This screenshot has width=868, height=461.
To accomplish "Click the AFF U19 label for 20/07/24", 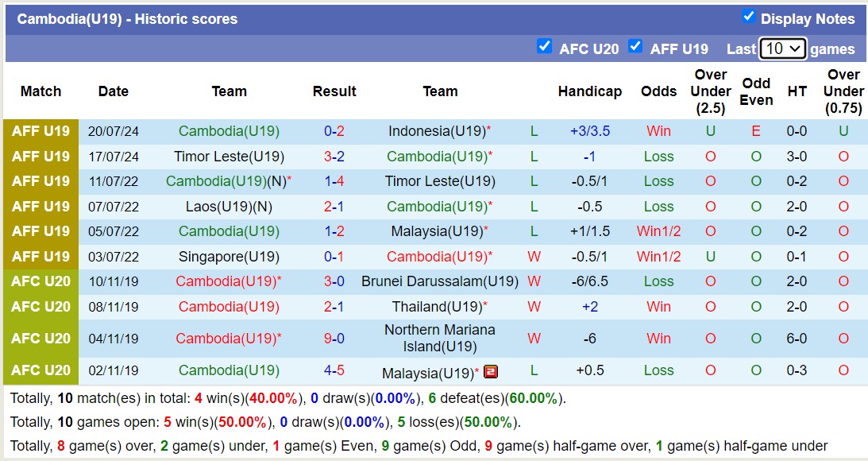I will [41, 131].
